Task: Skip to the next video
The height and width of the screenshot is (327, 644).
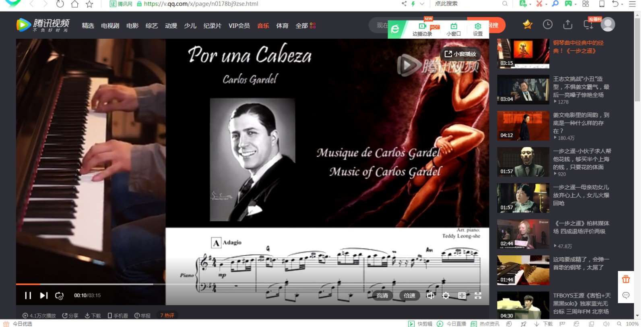Action: coord(43,296)
